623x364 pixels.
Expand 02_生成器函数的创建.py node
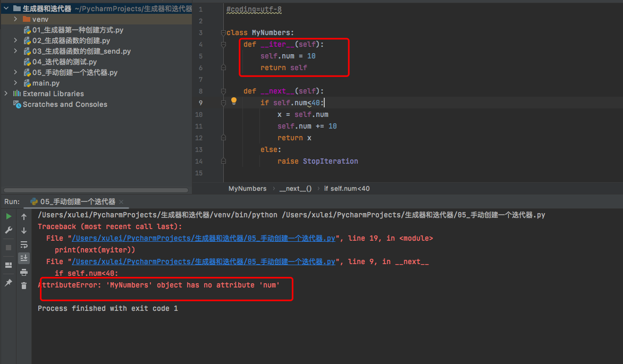tap(15, 40)
